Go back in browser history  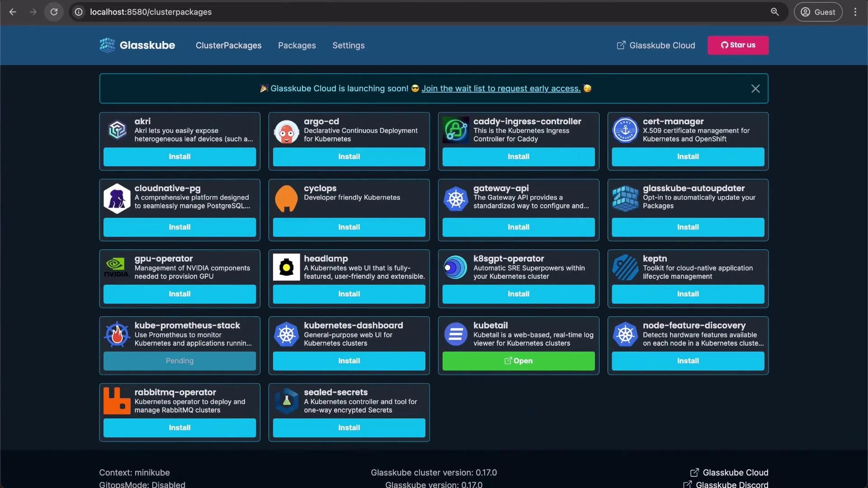(13, 12)
